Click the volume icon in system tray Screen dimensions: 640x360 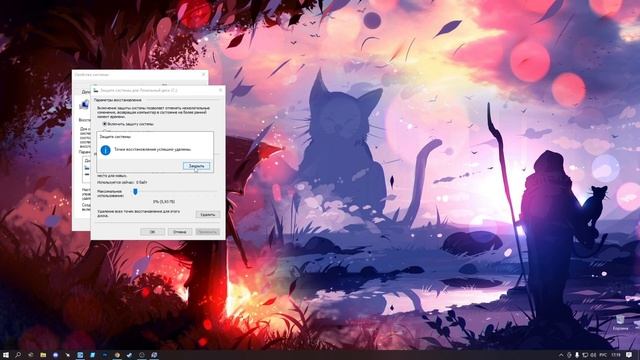coord(593,355)
